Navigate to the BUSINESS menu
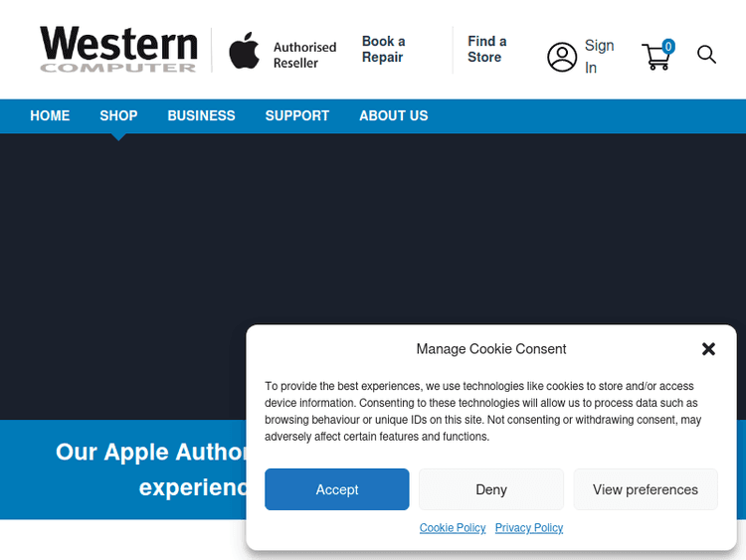 [201, 116]
